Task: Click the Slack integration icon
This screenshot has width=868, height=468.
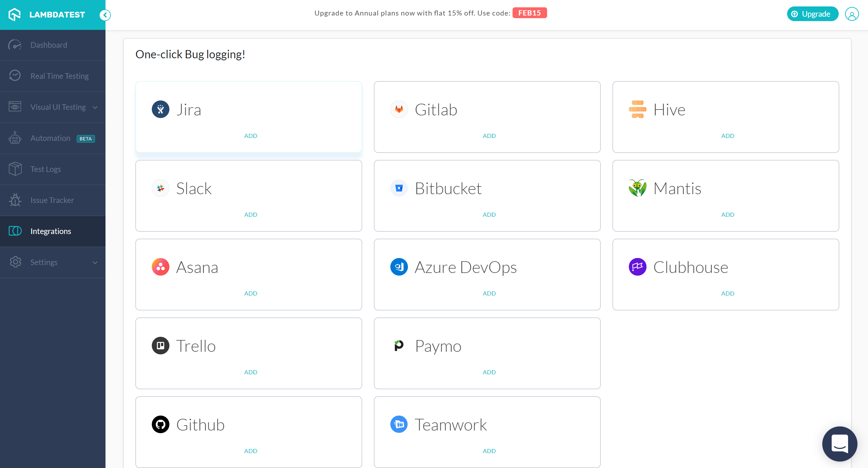Action: coord(161,188)
